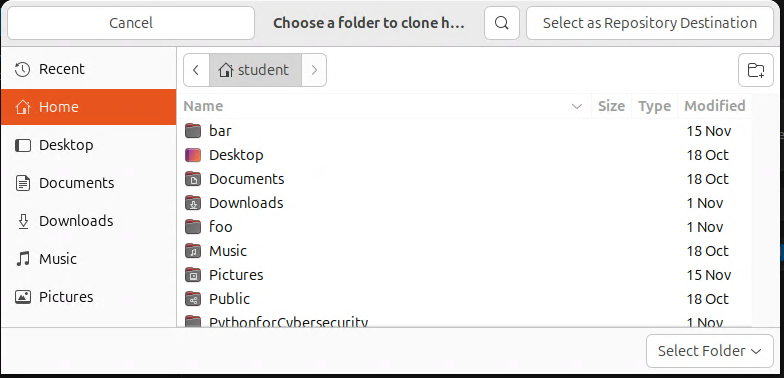Sort by the Type column header

pos(654,106)
